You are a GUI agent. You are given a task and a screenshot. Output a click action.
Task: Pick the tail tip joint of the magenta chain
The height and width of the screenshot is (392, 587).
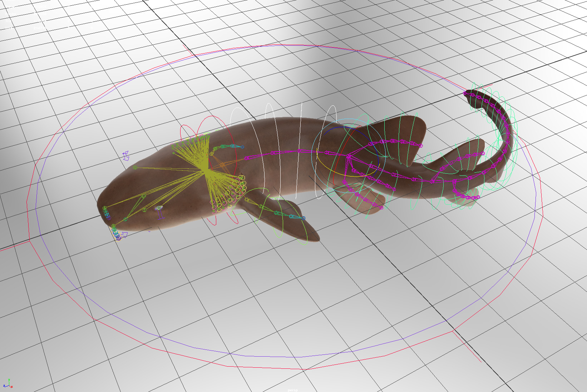(x=465, y=94)
